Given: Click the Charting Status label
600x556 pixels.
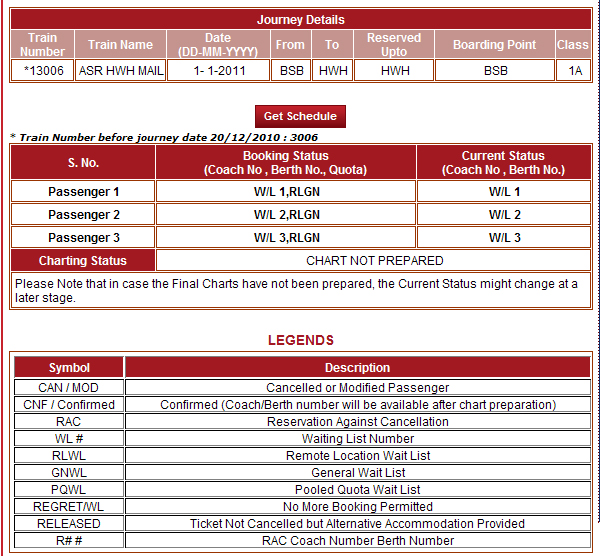Looking at the screenshot, I should pyautogui.click(x=83, y=261).
